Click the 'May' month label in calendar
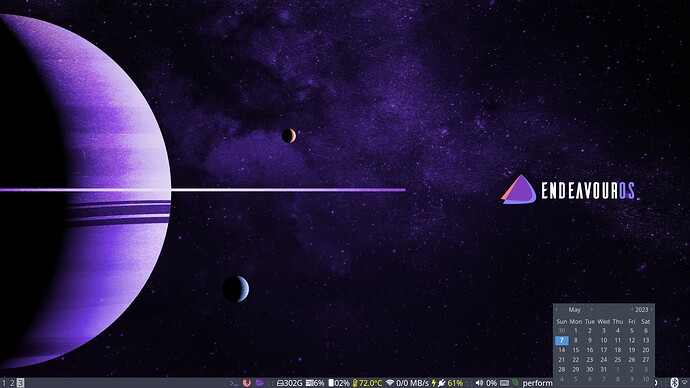Viewport: 690px width, 388px height. tap(574, 310)
